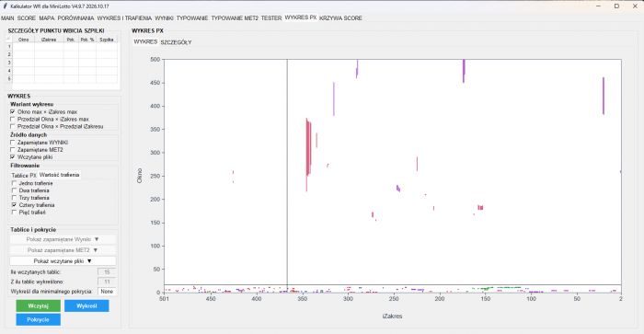
Task: Open the KRZYWA SCORE tab
Action: pyautogui.click(x=341, y=18)
